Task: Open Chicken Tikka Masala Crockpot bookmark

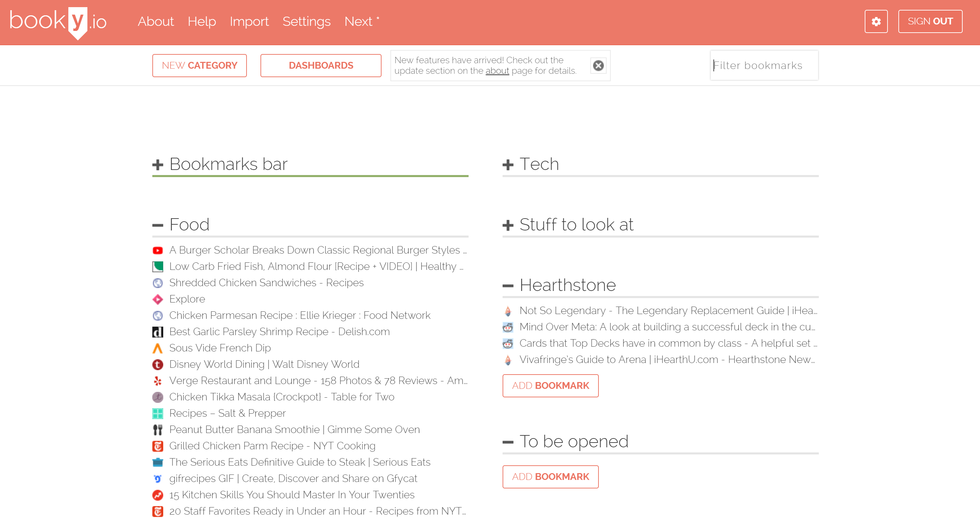Action: click(282, 397)
